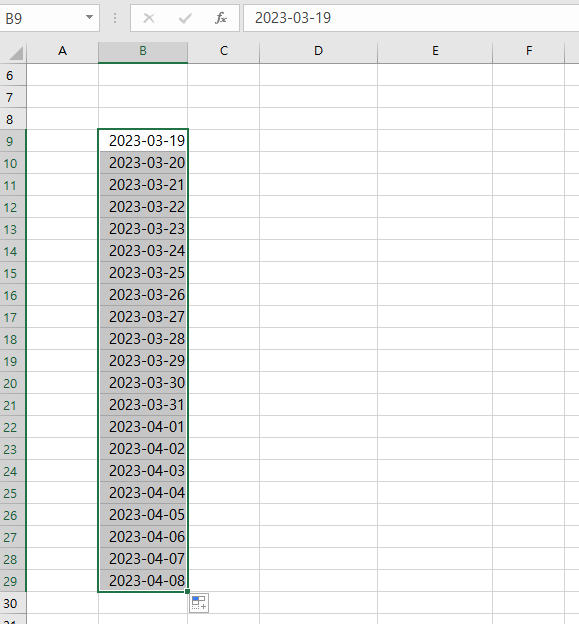Select column A header
Image resolution: width=579 pixels, height=624 pixels.
(x=62, y=51)
